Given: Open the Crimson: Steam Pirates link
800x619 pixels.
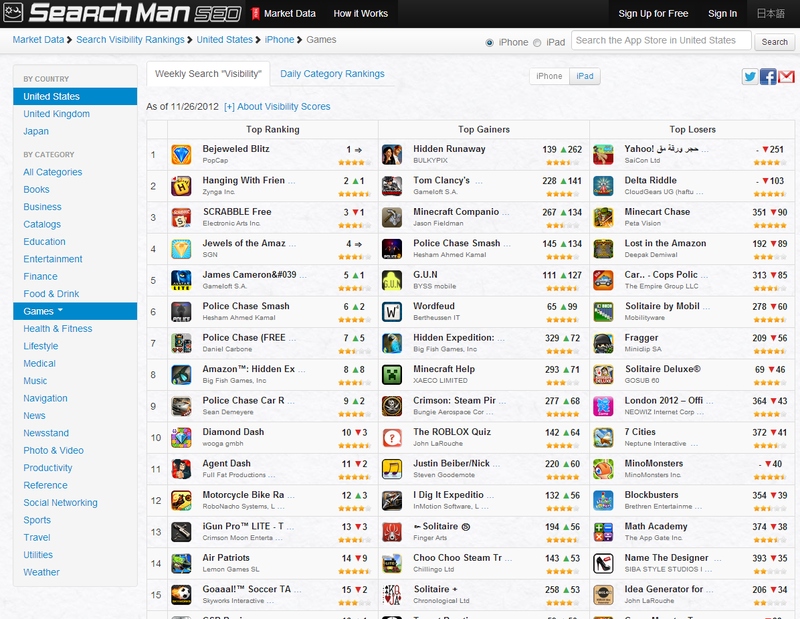Looking at the screenshot, I should coord(455,401).
